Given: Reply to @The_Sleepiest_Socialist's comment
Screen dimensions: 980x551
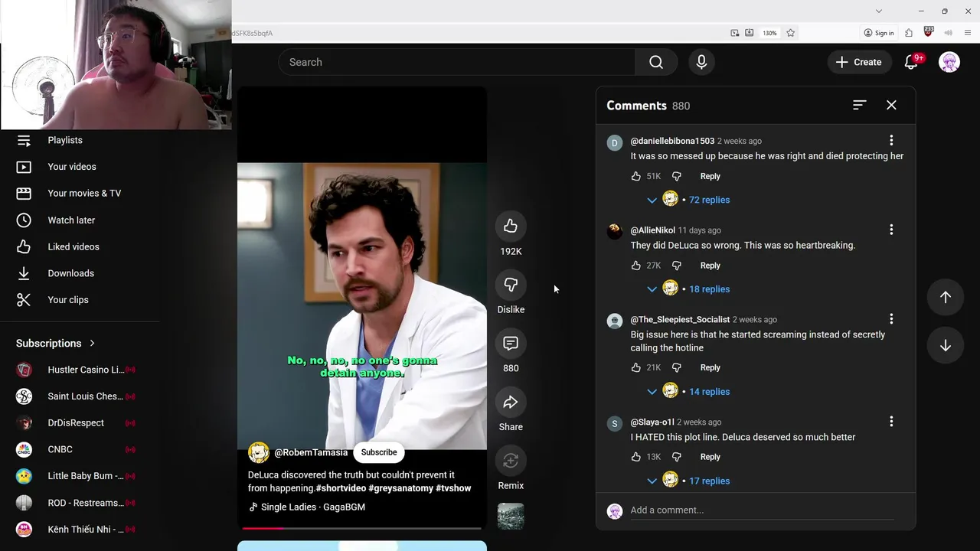Looking at the screenshot, I should pos(710,367).
